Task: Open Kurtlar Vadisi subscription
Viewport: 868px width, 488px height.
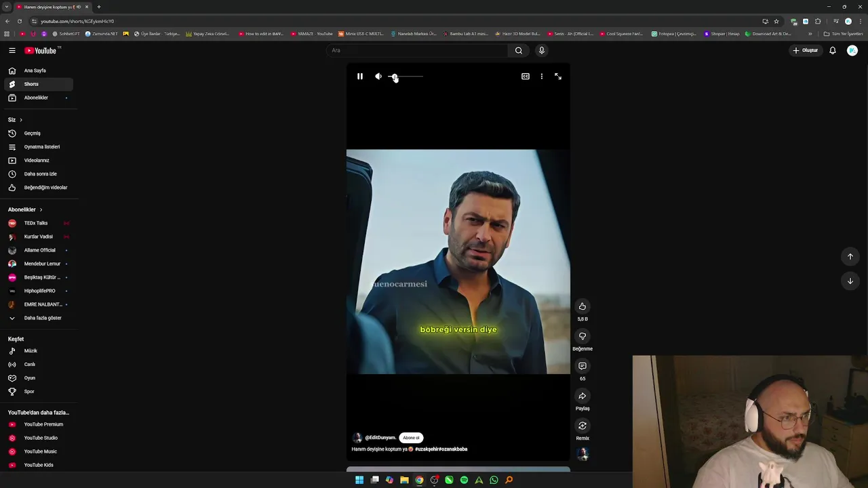Action: [x=38, y=237]
